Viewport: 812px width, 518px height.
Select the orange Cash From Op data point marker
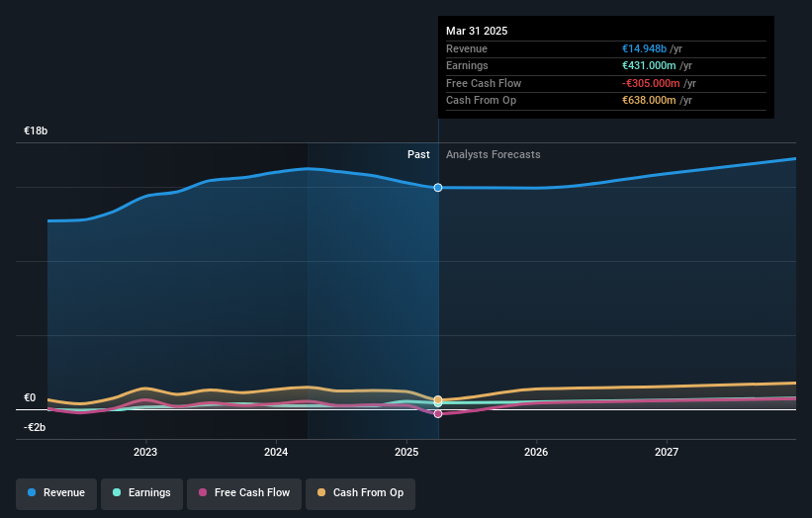(438, 399)
